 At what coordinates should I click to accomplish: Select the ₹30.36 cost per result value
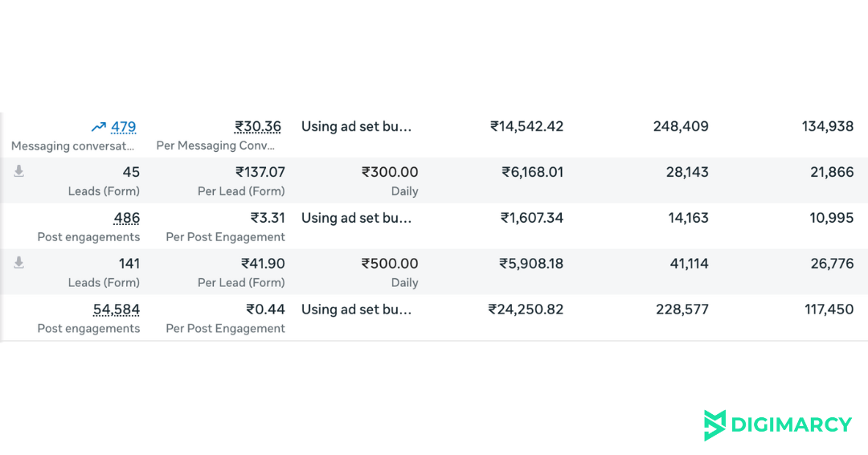tap(258, 127)
